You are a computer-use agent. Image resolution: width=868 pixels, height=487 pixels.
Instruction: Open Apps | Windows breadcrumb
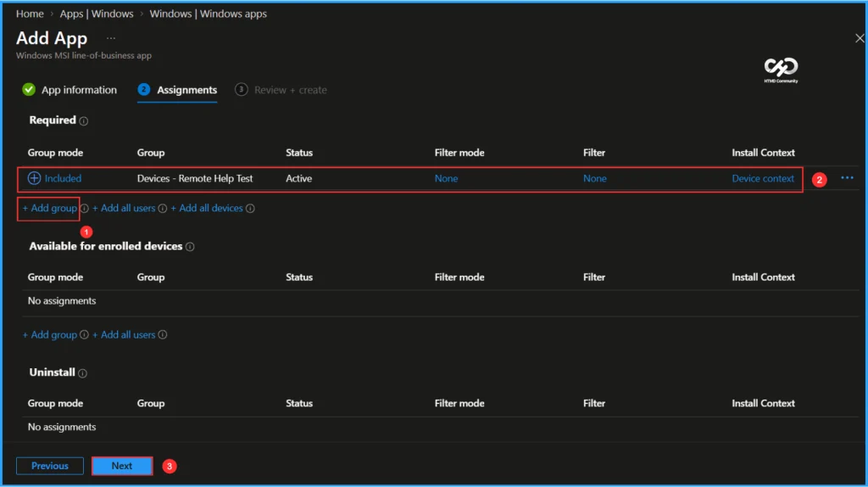coord(97,14)
